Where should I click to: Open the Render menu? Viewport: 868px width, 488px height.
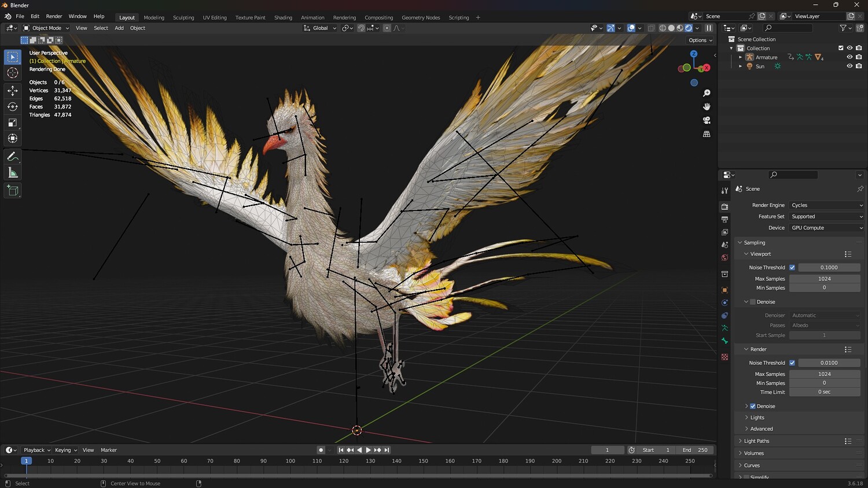pyautogui.click(x=54, y=16)
